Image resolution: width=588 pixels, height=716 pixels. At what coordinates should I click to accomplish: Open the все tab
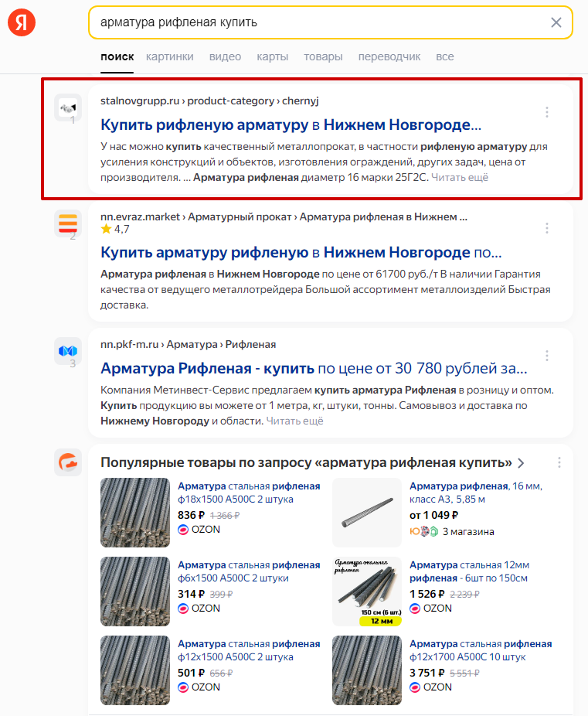point(445,56)
